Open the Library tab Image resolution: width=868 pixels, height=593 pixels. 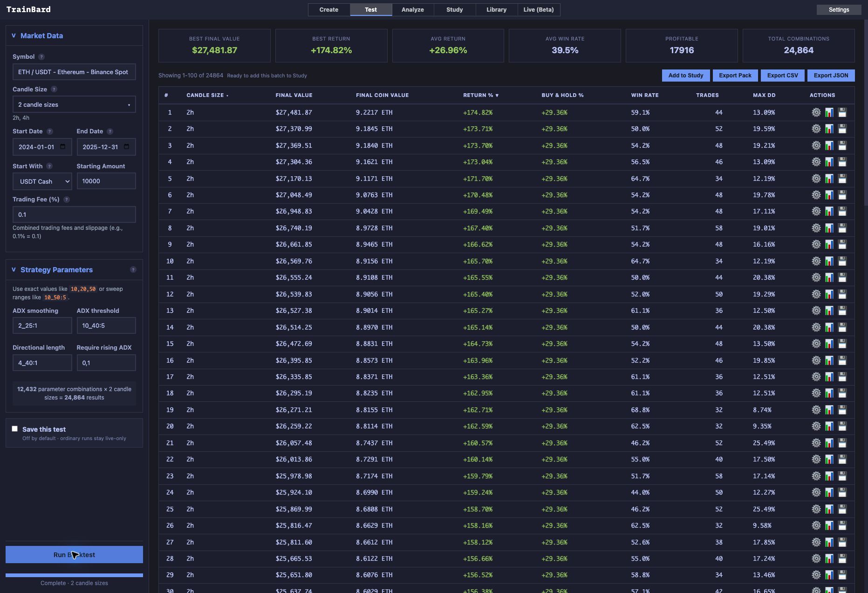pos(497,10)
